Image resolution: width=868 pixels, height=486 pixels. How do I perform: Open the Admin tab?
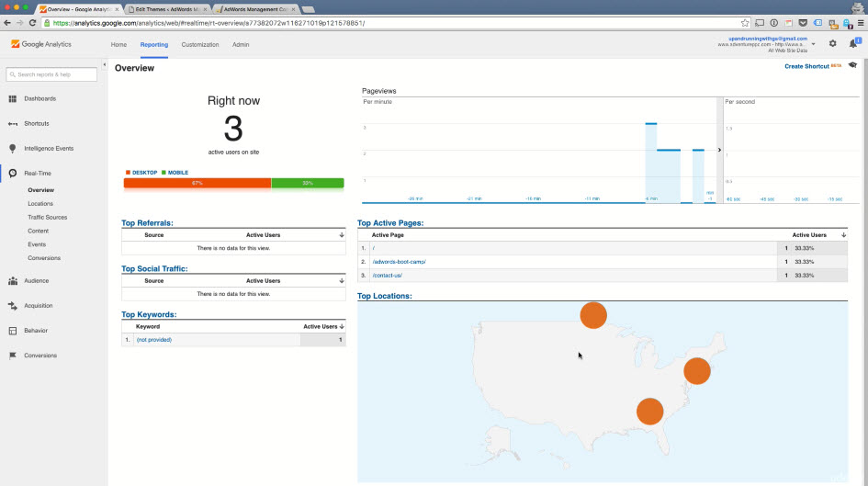(x=241, y=44)
